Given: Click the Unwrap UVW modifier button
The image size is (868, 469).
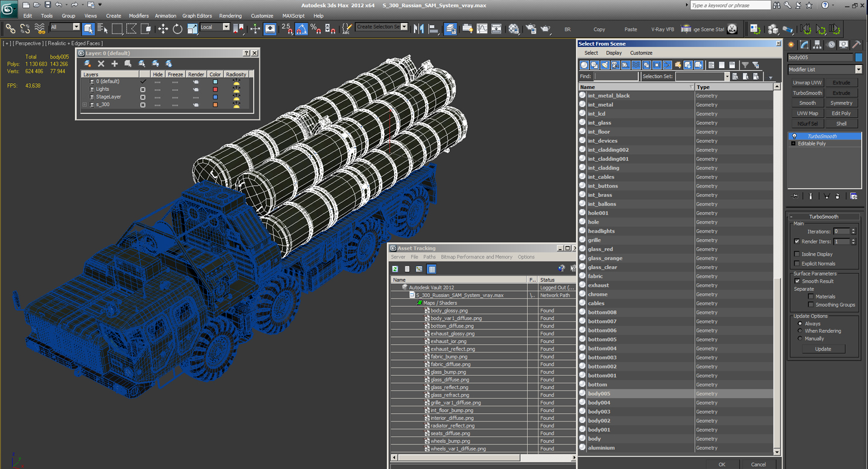Looking at the screenshot, I should click(807, 83).
